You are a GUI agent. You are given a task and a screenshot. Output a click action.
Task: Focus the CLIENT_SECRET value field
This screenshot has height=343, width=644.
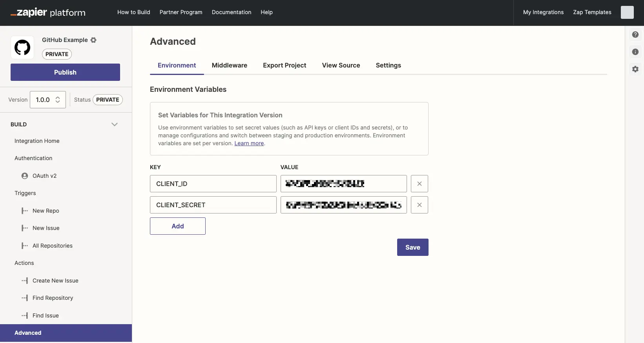pyautogui.click(x=344, y=205)
